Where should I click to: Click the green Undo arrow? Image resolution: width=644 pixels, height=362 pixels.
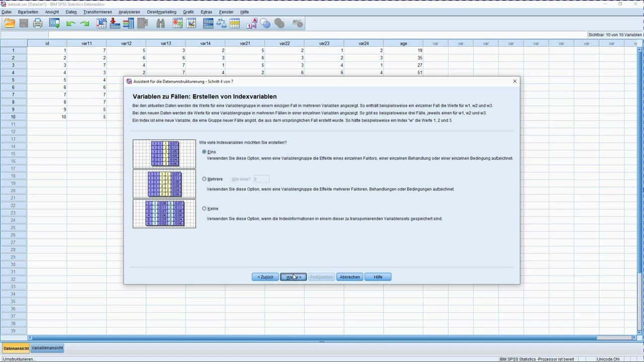(71, 23)
